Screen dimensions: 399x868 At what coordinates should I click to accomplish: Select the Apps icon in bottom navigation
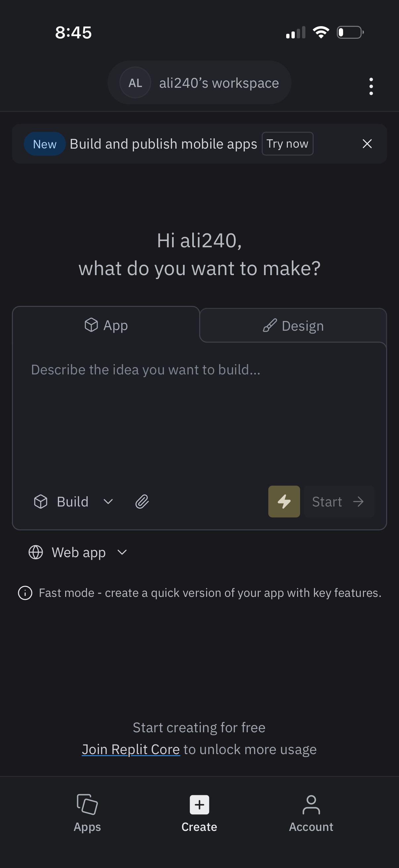87,812
